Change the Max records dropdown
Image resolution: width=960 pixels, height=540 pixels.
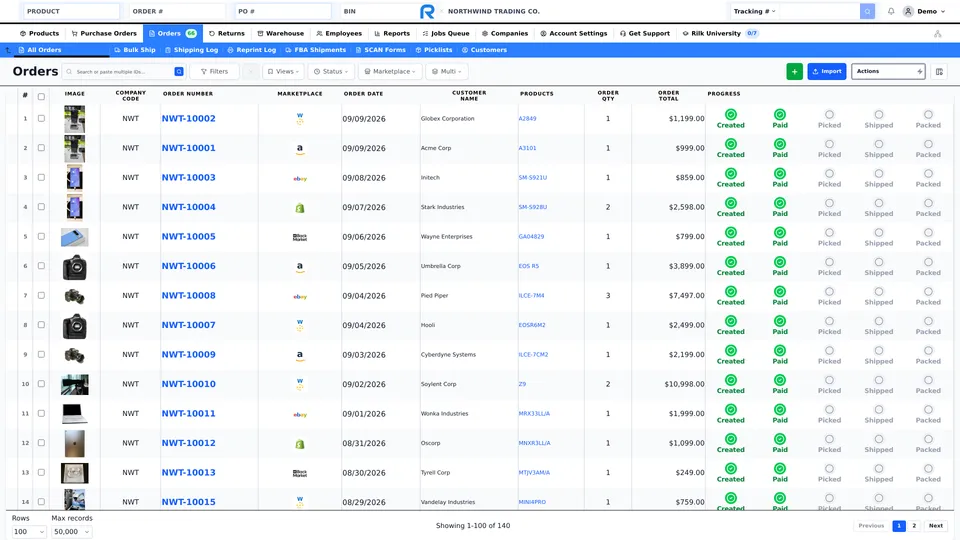pyautogui.click(x=72, y=531)
